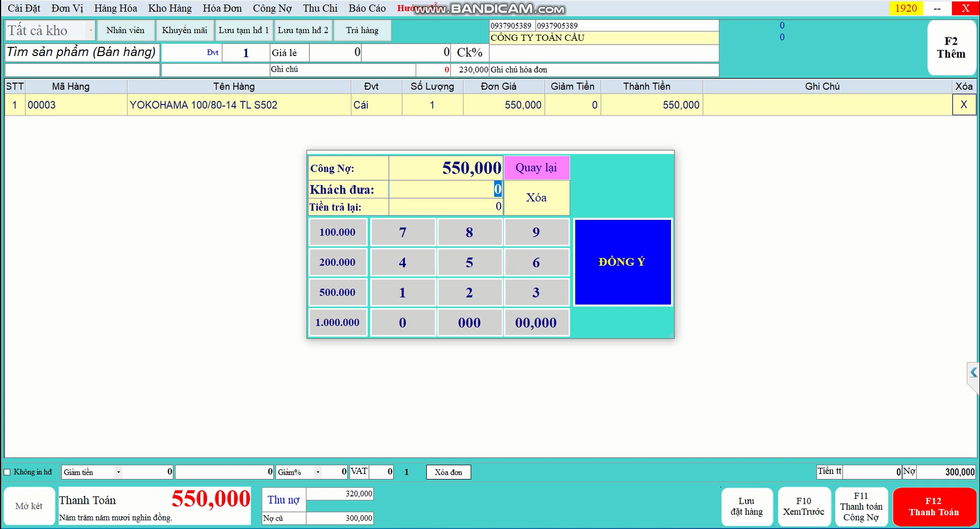Screen dimensions: 980x529
Task: Toggle the Không in hđ checkbox
Action: tap(8, 472)
